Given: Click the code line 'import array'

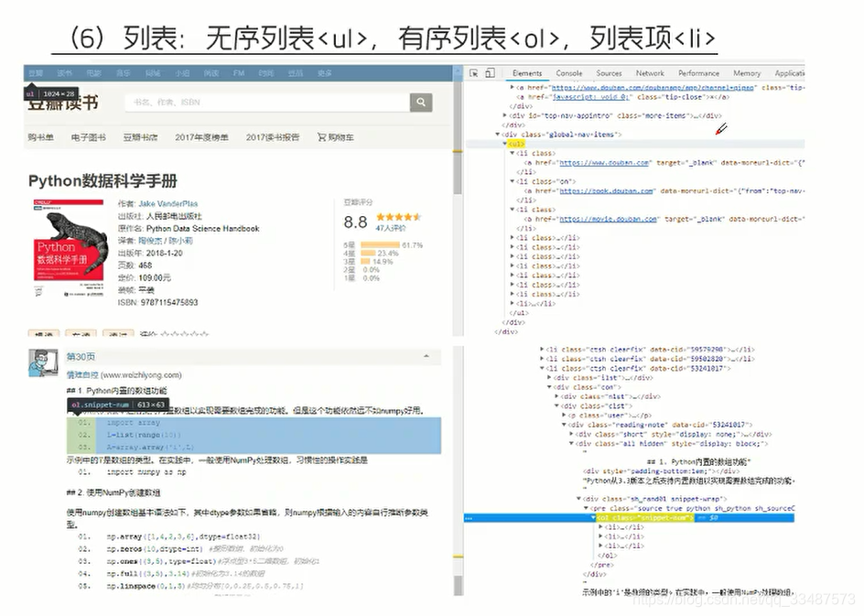Looking at the screenshot, I should pyautogui.click(x=134, y=423).
